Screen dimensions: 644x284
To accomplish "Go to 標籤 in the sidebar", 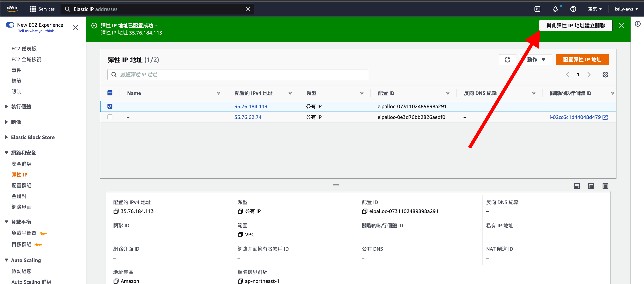I will [16, 81].
